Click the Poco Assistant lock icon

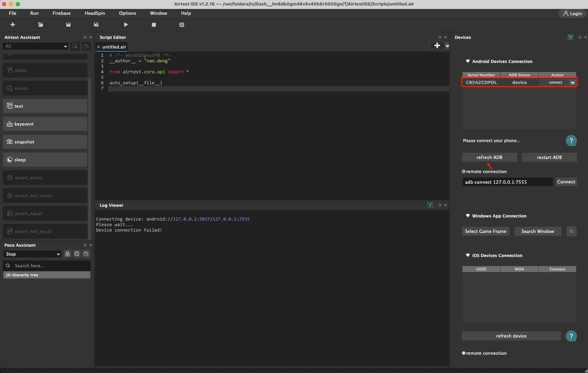tap(67, 254)
